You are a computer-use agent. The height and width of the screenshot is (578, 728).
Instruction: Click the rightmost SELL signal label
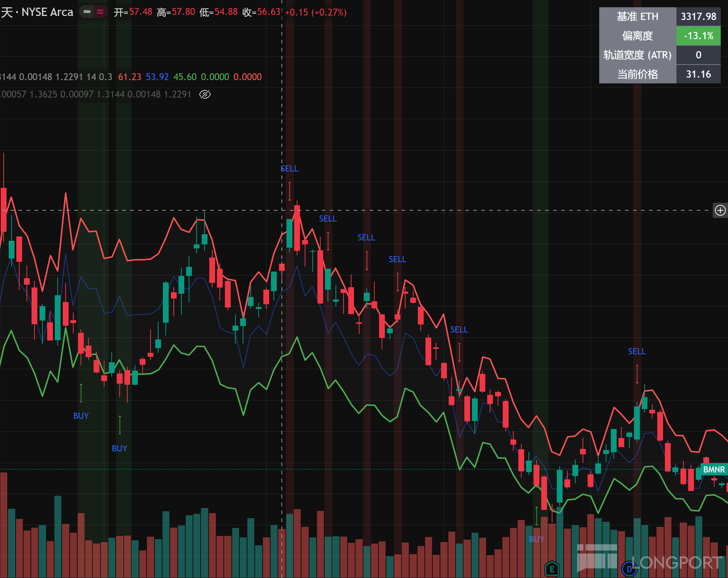[637, 351]
